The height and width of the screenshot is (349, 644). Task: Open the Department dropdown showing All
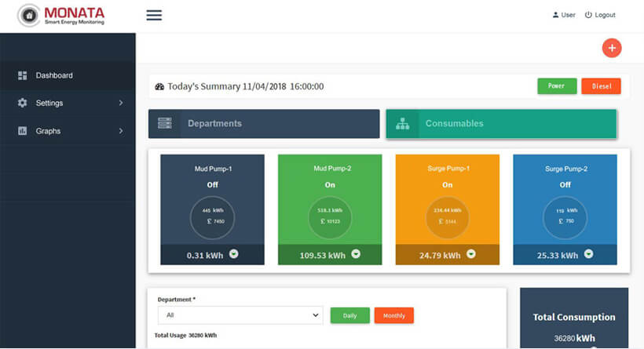point(240,315)
